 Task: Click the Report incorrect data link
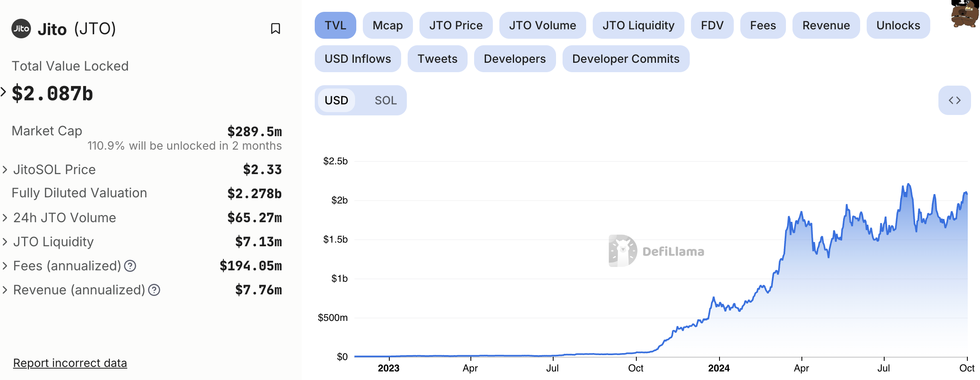tap(70, 363)
